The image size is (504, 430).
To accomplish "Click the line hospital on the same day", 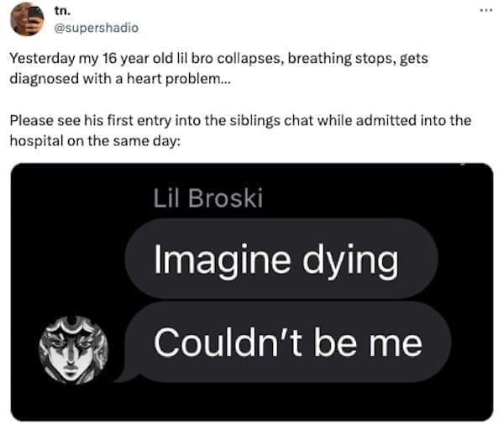I will tap(94, 138).
